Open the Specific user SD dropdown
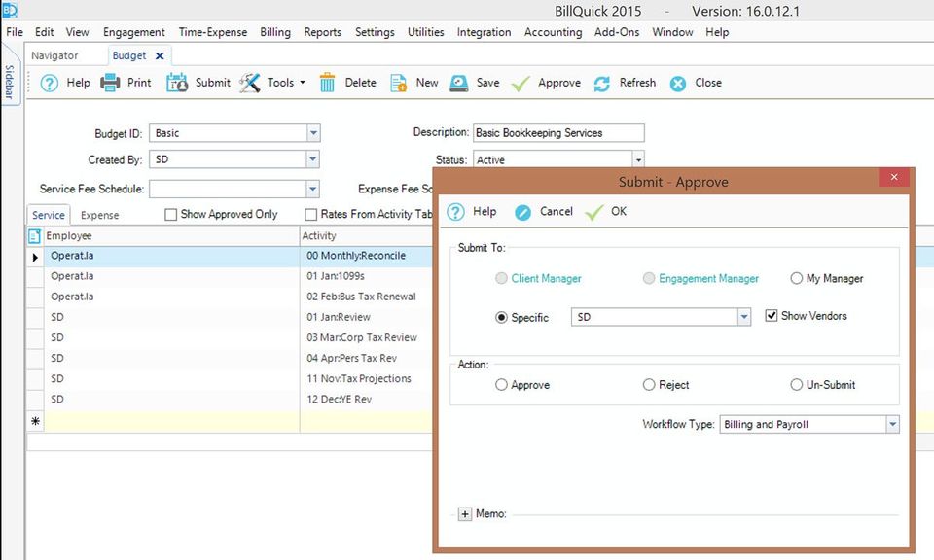Image resolution: width=934 pixels, height=560 pixels. pyautogui.click(x=743, y=317)
